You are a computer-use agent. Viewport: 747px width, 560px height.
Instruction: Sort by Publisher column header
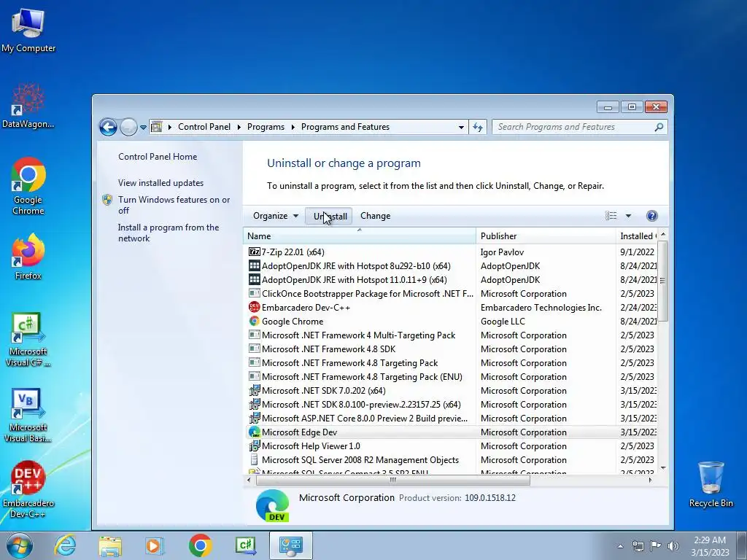point(546,236)
